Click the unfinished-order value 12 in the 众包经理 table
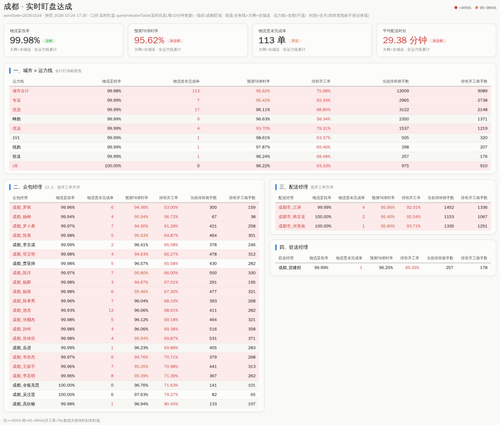 click(x=111, y=310)
